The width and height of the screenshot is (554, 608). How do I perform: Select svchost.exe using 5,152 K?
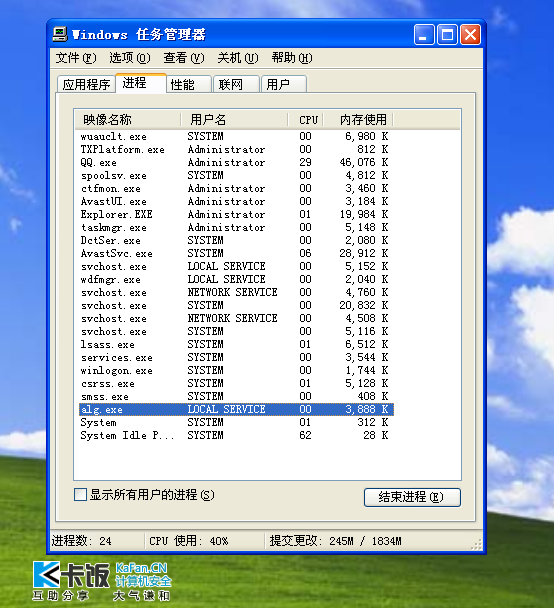coord(236,266)
